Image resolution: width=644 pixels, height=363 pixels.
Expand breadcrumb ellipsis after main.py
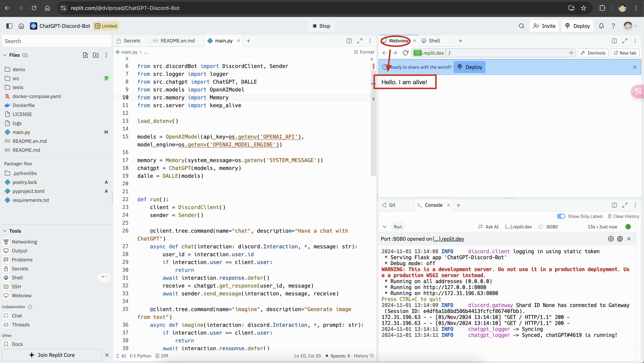tap(146, 52)
